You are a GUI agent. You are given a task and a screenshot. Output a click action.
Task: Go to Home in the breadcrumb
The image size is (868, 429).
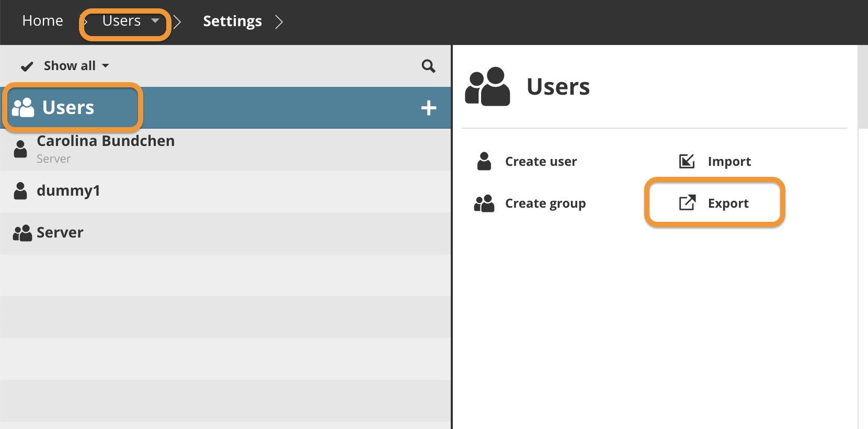(42, 21)
